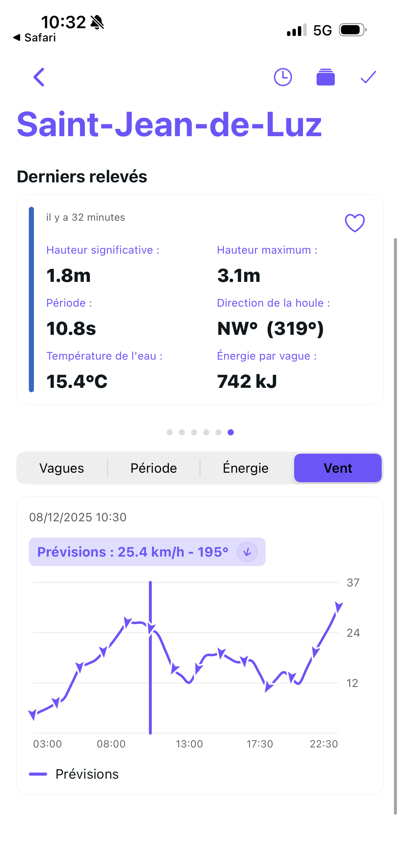Select the Vent chart tab

(x=338, y=468)
